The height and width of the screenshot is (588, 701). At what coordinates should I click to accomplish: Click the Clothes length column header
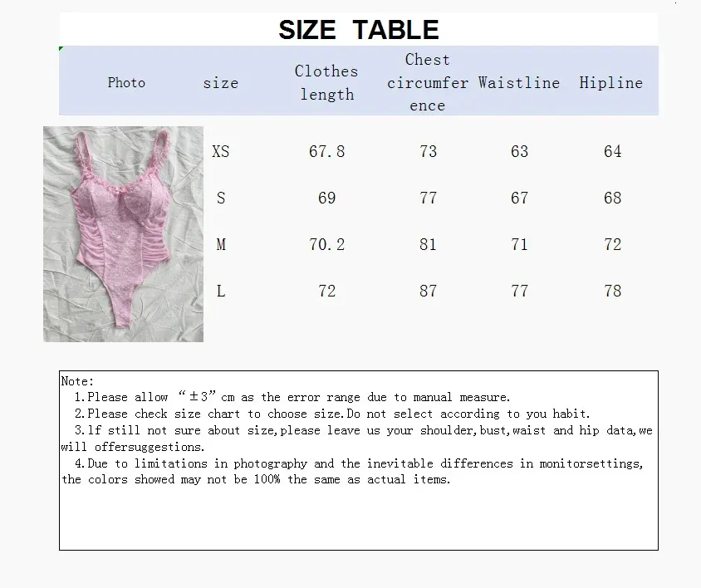point(326,82)
